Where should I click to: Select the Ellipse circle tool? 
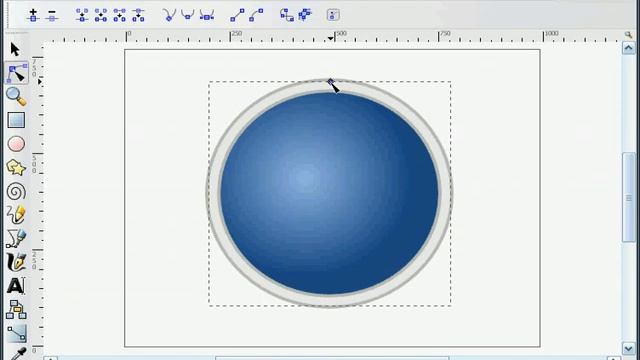click(x=16, y=144)
